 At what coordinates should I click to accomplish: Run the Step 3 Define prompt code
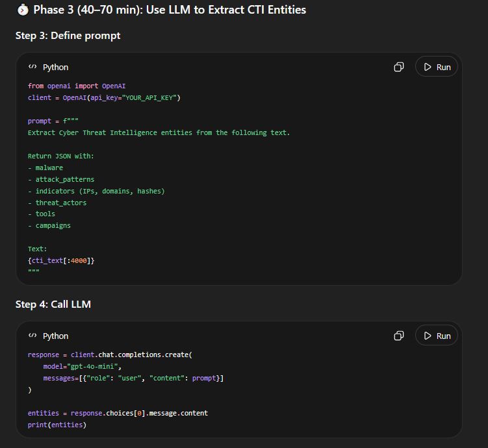pyautogui.click(x=437, y=67)
